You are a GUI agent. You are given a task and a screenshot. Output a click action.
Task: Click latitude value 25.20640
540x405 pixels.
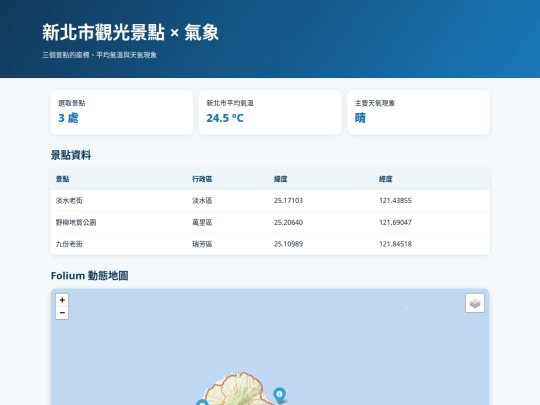(288, 222)
